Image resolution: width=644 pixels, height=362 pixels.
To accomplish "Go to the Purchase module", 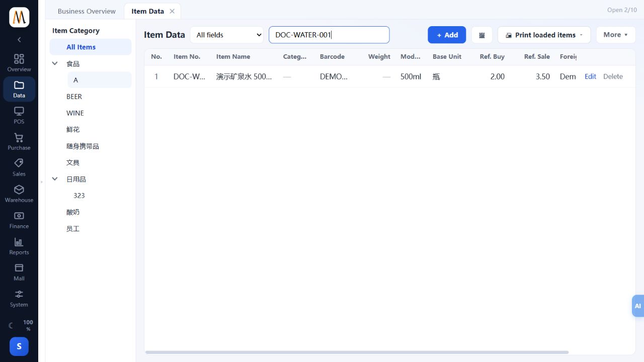I will click(x=19, y=141).
